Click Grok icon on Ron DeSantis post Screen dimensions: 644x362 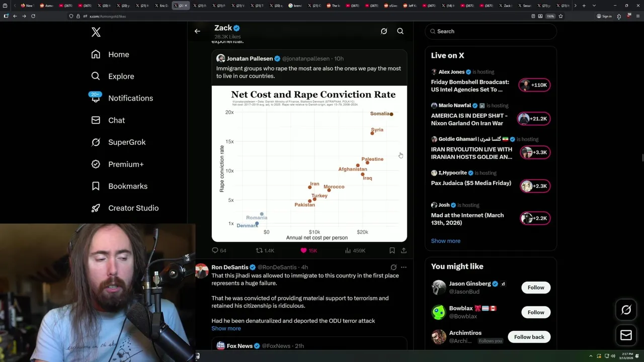(x=393, y=267)
